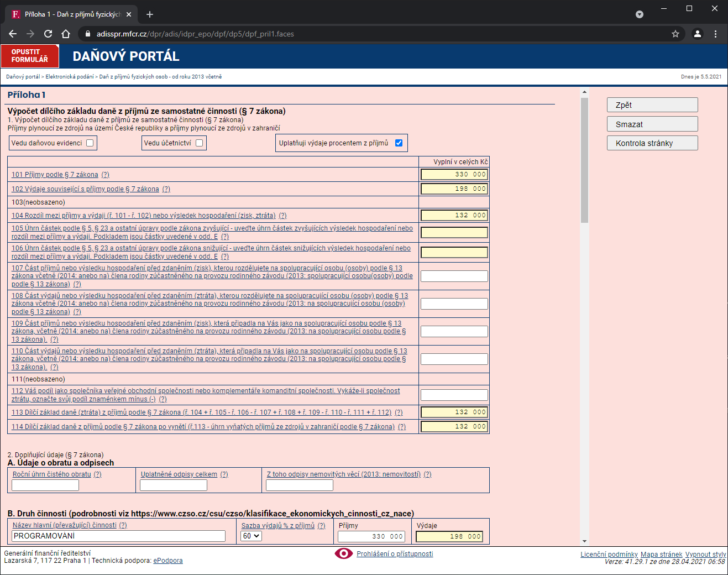728x575 pixels.
Task: Click the browser back arrow
Action: [13, 34]
